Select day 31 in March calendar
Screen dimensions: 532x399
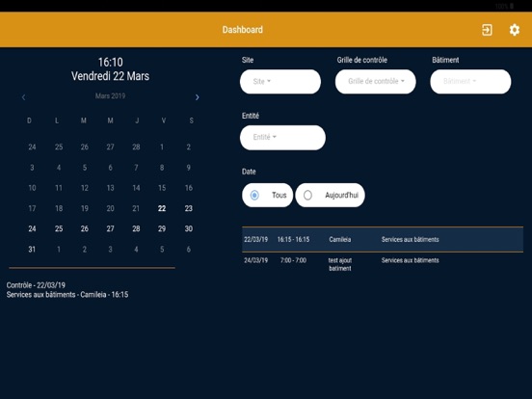(x=32, y=250)
